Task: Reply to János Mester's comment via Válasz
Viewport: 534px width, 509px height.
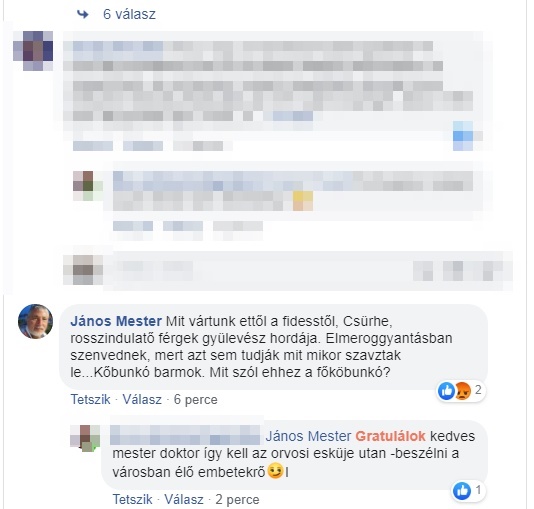Action: [142, 399]
